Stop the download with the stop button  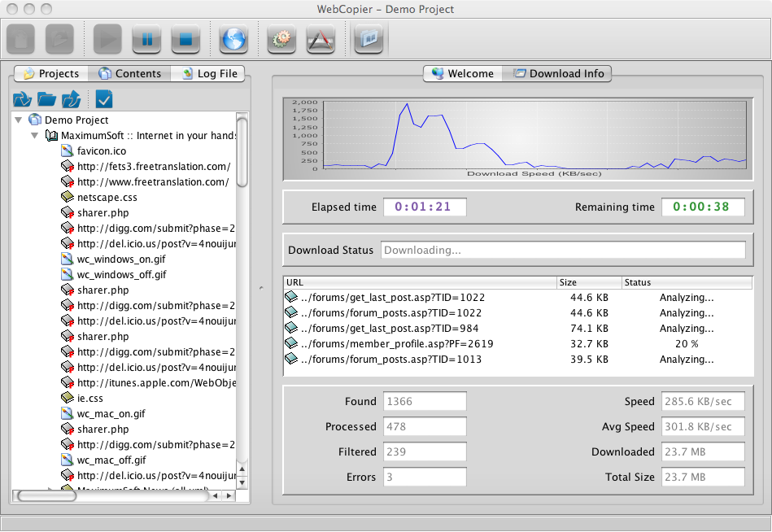[x=185, y=38]
